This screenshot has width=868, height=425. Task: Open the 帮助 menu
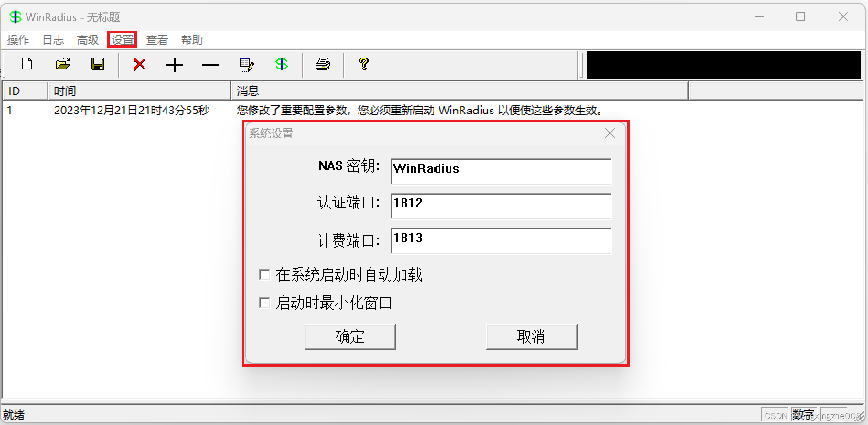[x=192, y=40]
